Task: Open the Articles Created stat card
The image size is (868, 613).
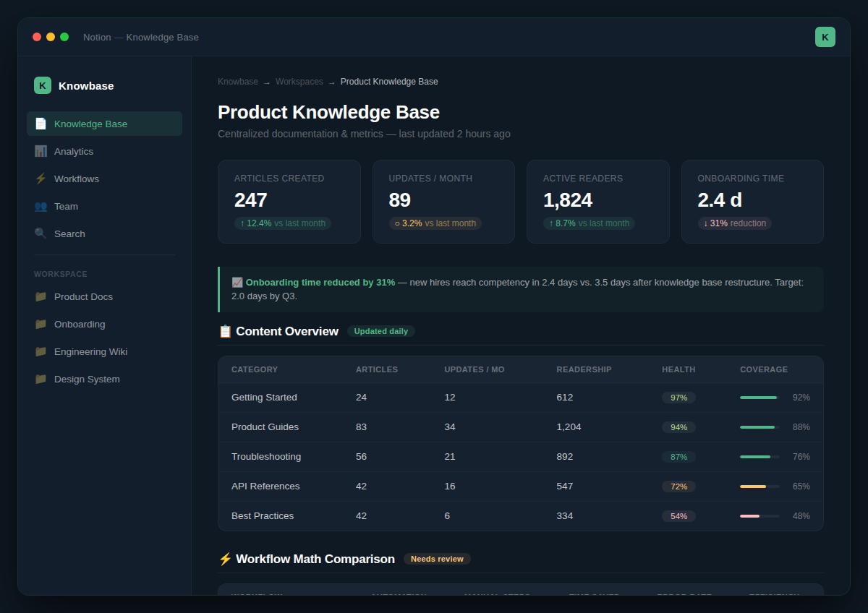Action: [289, 202]
